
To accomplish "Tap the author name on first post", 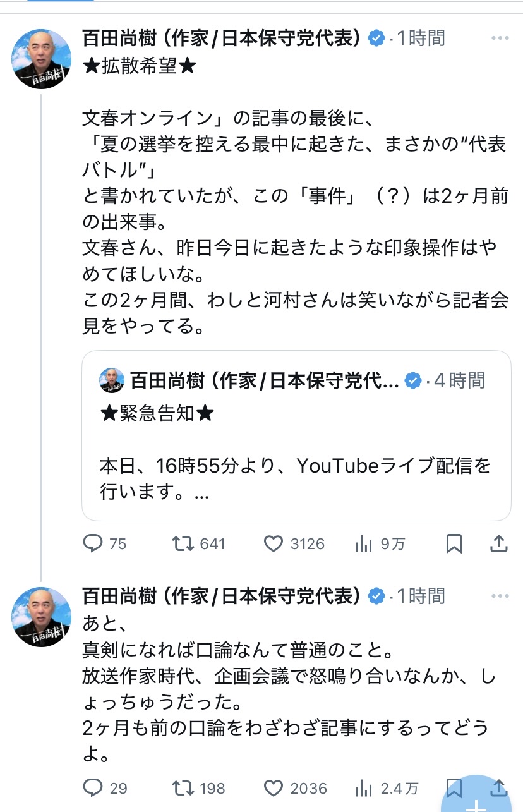I will pos(221,38).
